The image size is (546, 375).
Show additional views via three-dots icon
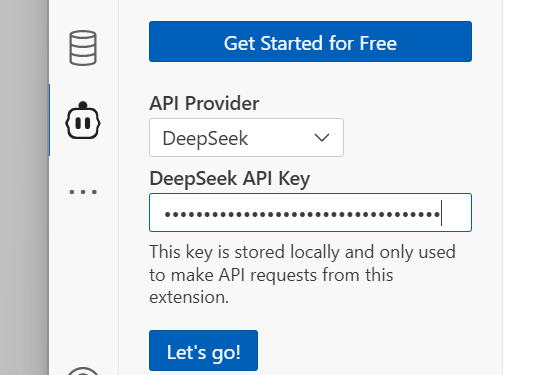coord(83,192)
